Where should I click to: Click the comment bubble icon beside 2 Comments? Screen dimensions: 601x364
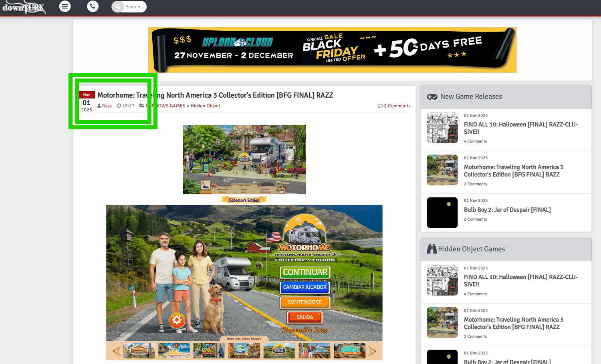point(380,106)
